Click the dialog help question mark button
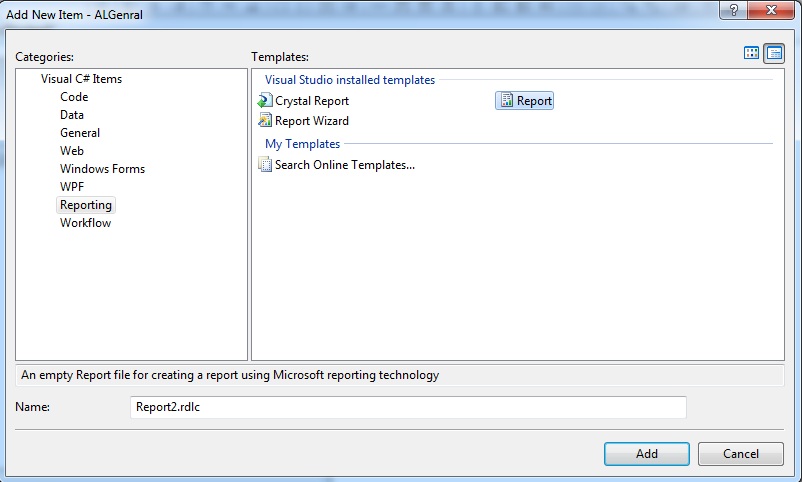Screen dimensions: 802x482 733,10
